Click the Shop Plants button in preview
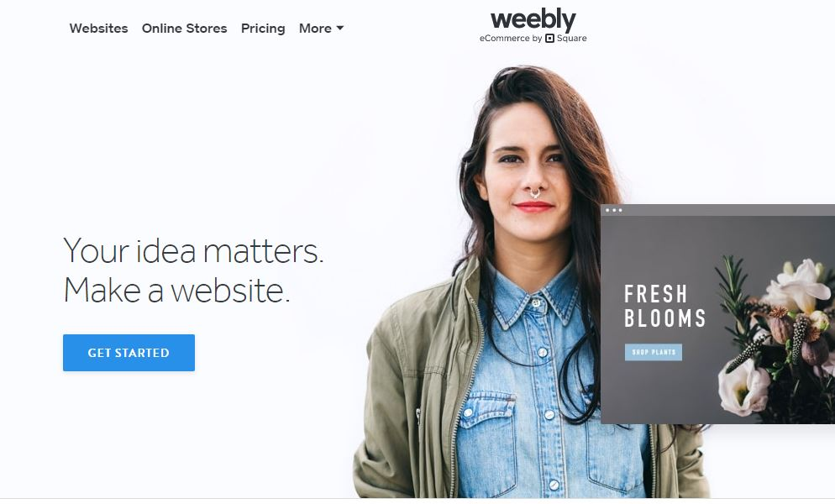 point(654,352)
